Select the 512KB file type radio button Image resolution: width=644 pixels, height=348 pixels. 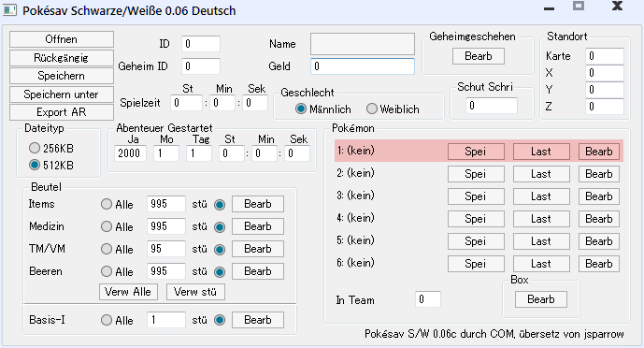[x=35, y=166]
